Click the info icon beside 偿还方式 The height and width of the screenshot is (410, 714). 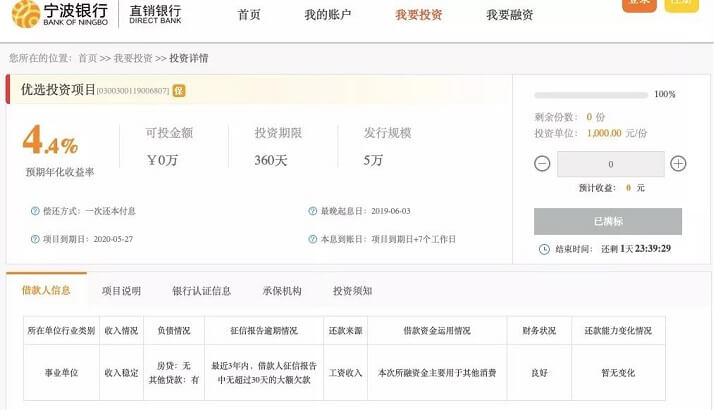coord(35,211)
